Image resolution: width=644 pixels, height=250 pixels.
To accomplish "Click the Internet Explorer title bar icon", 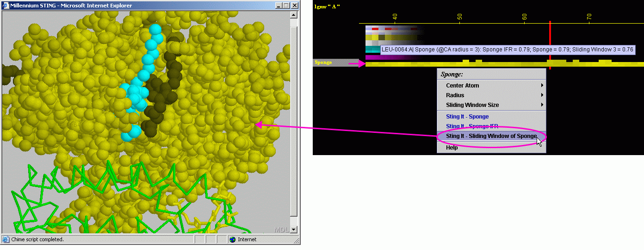I will [x=6, y=6].
